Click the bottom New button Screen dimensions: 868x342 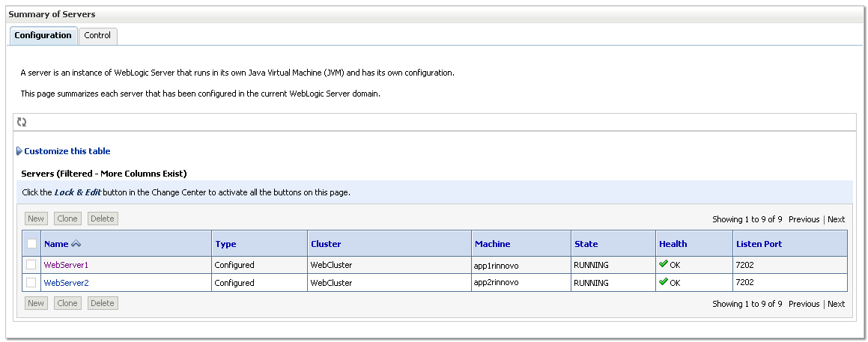pyautogui.click(x=36, y=303)
